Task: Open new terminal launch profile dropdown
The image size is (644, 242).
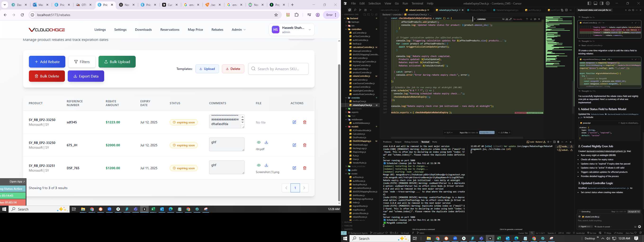Action: pyautogui.click(x=551, y=142)
